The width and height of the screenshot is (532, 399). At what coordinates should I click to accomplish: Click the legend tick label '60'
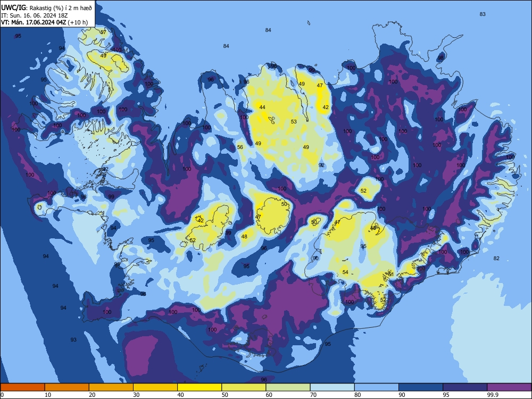pyautogui.click(x=269, y=395)
